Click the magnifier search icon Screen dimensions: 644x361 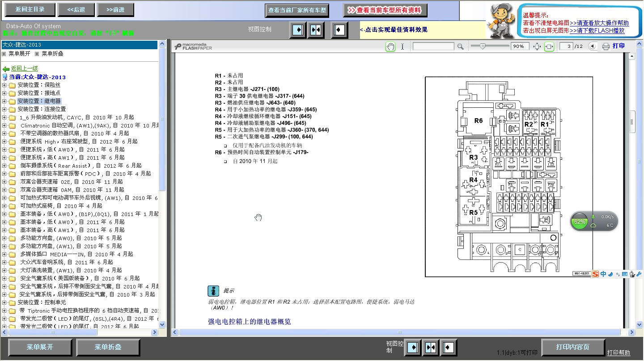click(x=460, y=47)
